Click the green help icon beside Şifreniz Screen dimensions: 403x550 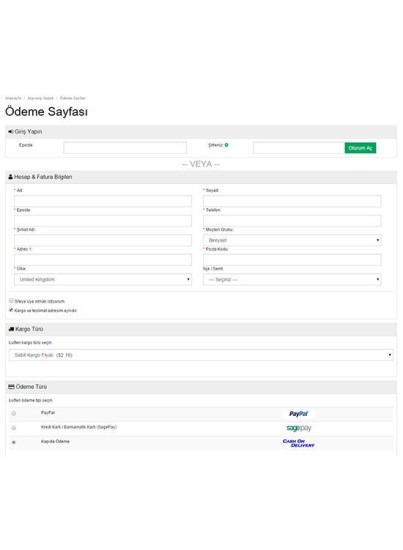pyautogui.click(x=227, y=145)
